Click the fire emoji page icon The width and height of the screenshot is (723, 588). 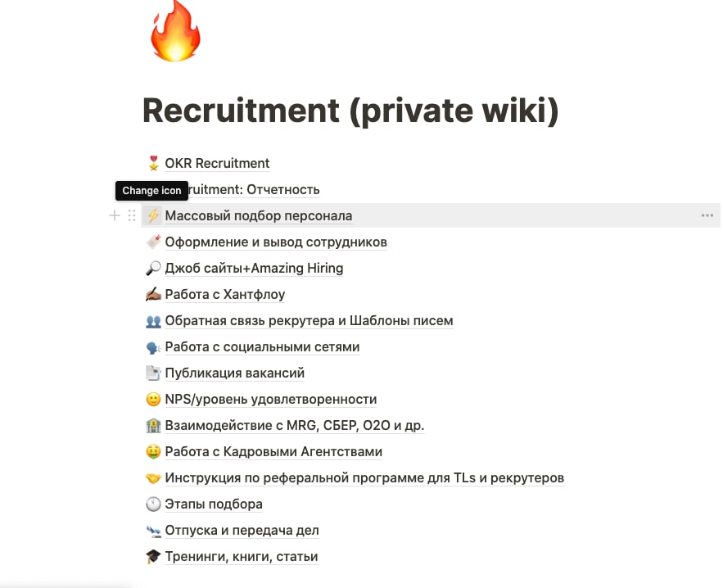tap(176, 31)
